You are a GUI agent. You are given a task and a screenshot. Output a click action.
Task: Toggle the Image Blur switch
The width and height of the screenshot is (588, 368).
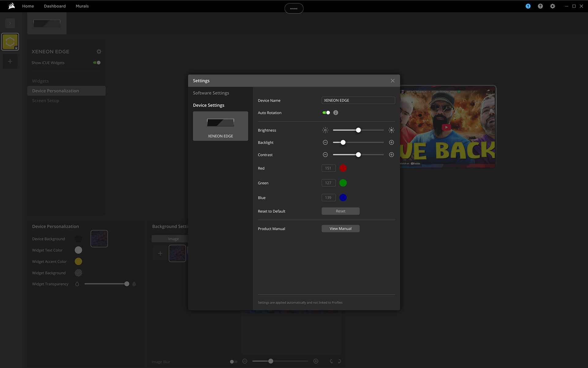tap(233, 362)
